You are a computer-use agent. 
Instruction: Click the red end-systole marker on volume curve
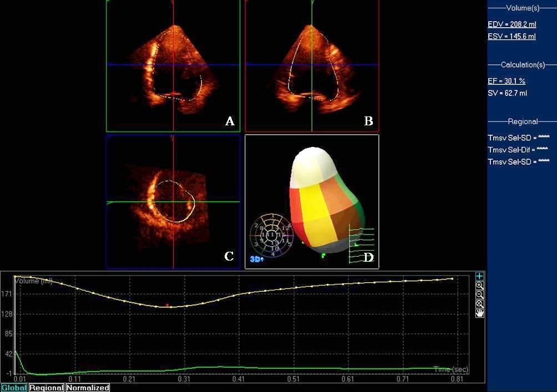(x=167, y=304)
